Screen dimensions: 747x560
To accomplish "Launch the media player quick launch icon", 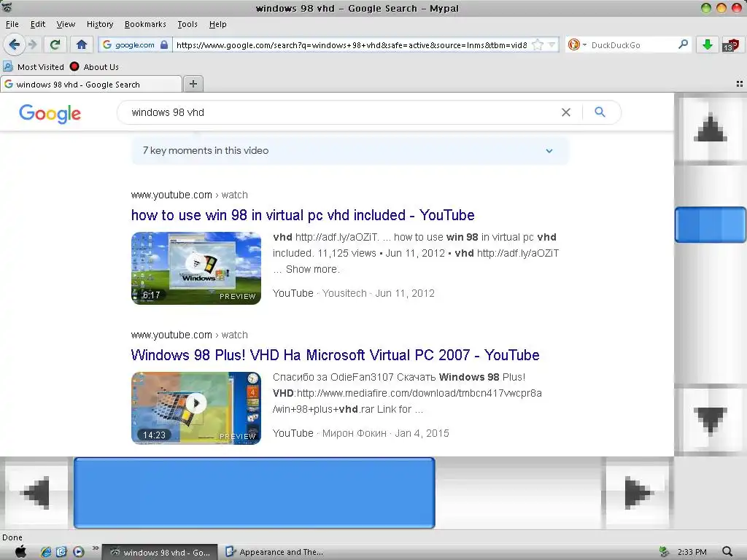I will coord(79,552).
